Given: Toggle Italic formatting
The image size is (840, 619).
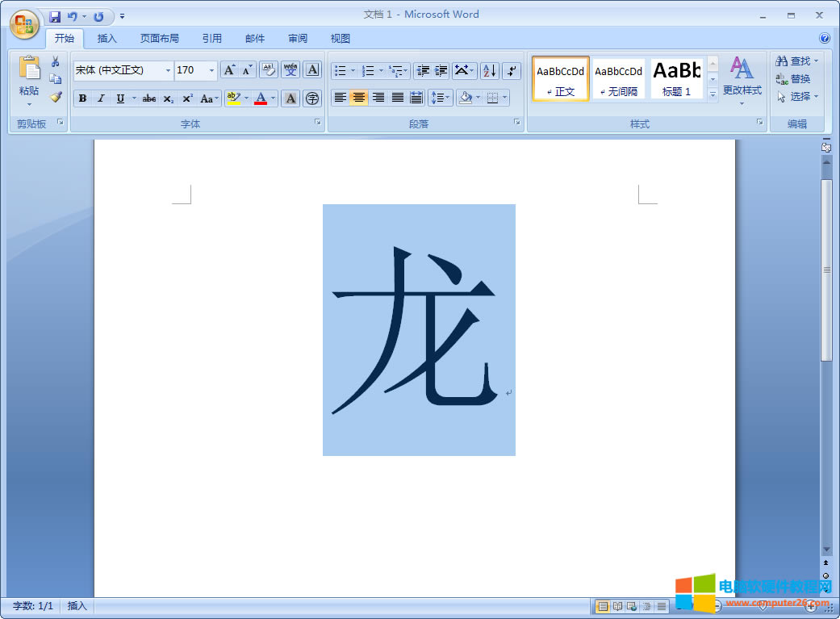Looking at the screenshot, I should 100,98.
